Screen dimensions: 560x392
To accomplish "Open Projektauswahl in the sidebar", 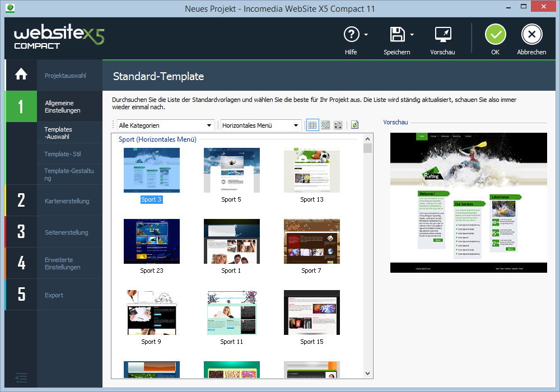I will [x=66, y=76].
